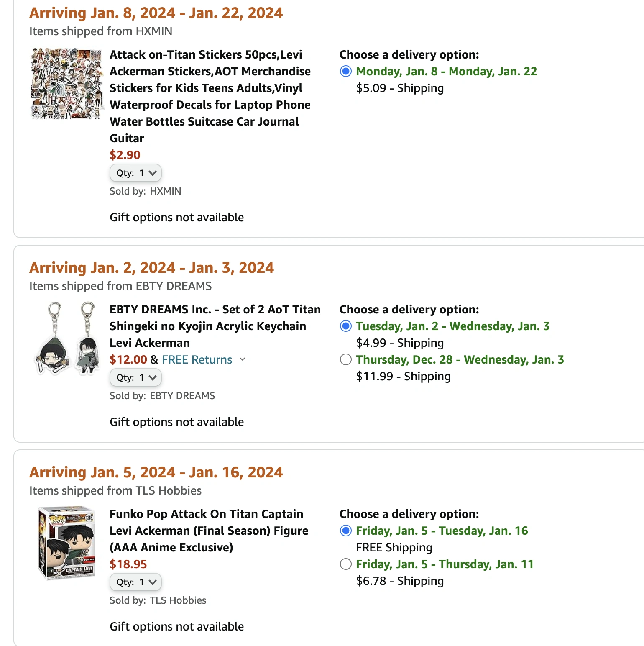
Task: Click the Funko Pop Captain Levi thumbnail
Action: (67, 543)
